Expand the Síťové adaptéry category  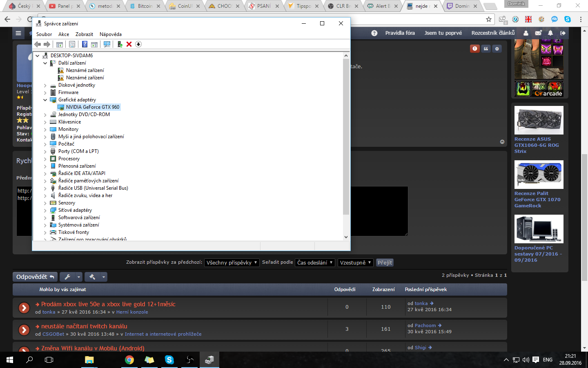[45, 210]
